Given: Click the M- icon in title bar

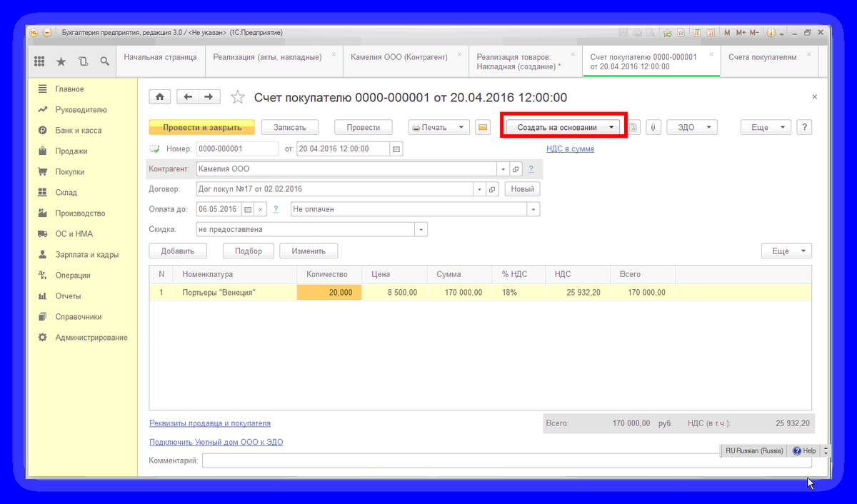Looking at the screenshot, I should tap(754, 33).
